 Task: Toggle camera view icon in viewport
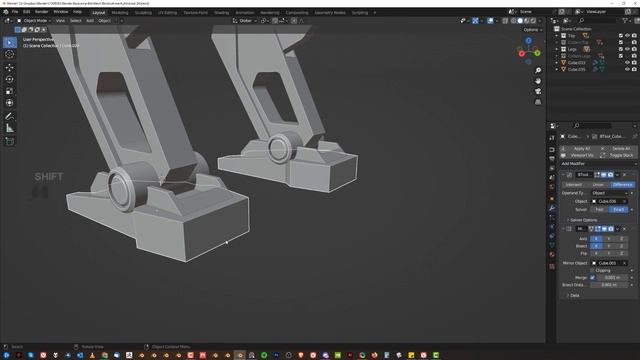[538, 91]
